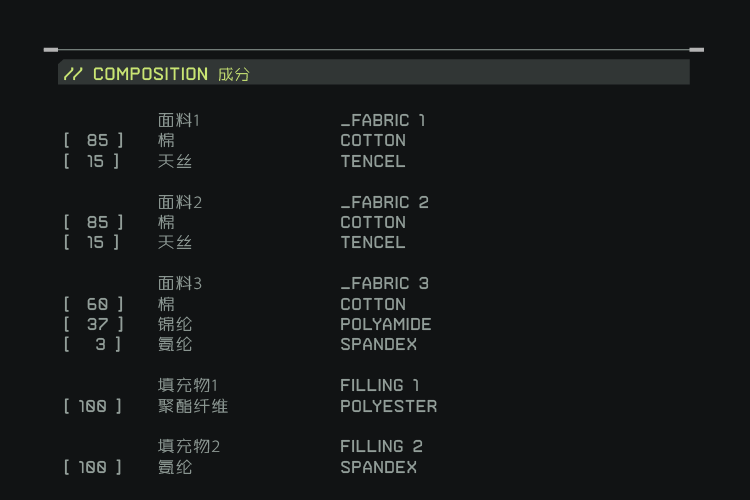Click the FILLING 2 heading
This screenshot has height=500, width=750.
[381, 447]
